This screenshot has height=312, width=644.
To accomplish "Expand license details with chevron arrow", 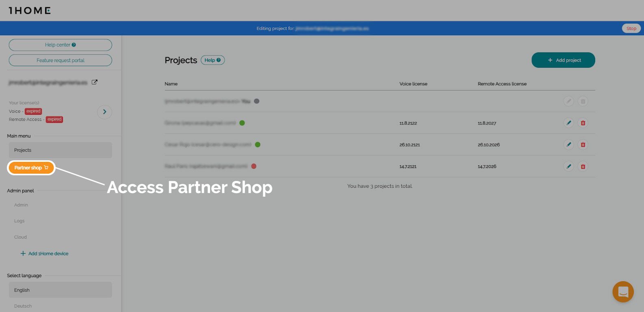I will (x=104, y=112).
